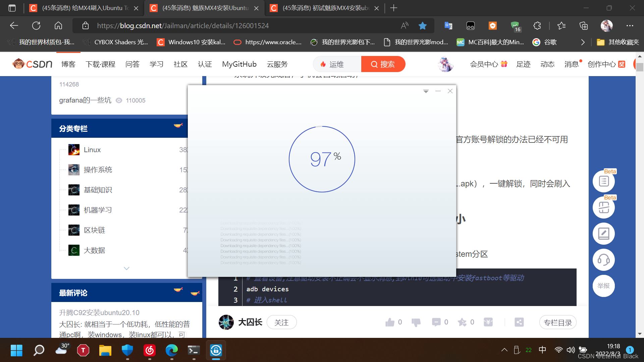Show more bookmarks overflow chevron
The height and width of the screenshot is (362, 644).
pyautogui.click(x=583, y=42)
